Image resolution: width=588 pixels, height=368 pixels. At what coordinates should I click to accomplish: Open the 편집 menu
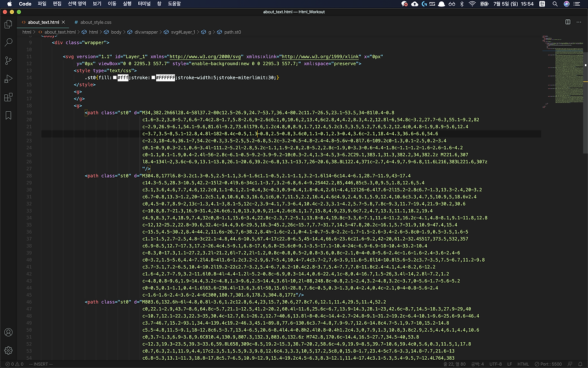[x=57, y=4]
